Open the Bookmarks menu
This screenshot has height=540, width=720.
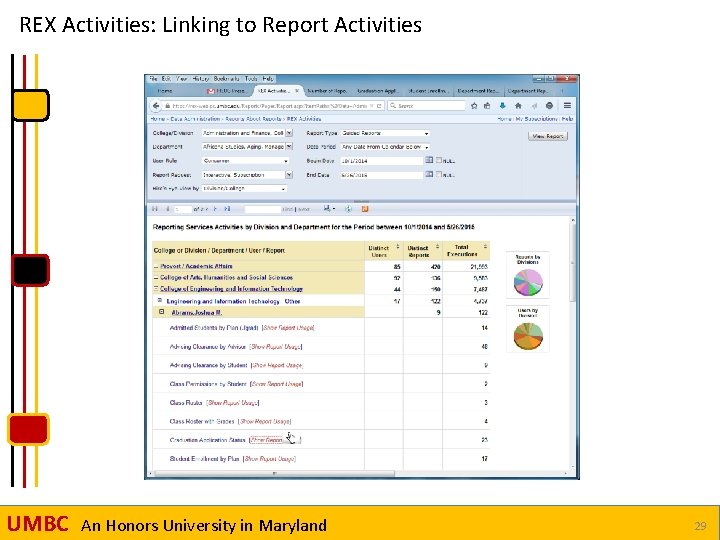click(226, 79)
